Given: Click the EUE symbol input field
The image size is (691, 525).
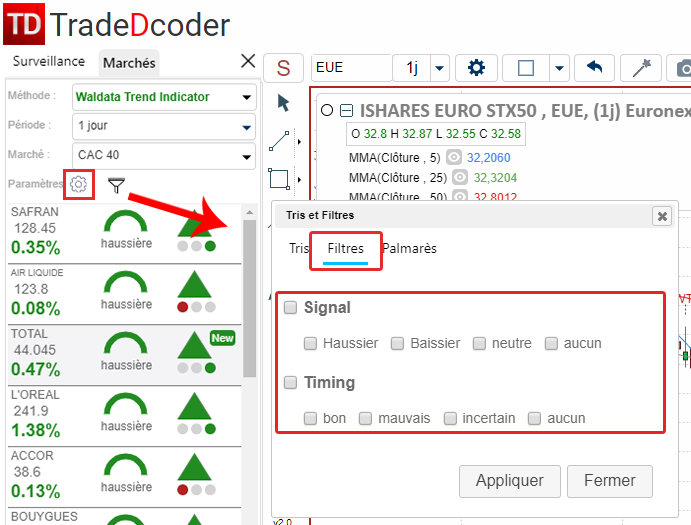Looking at the screenshot, I should point(352,68).
